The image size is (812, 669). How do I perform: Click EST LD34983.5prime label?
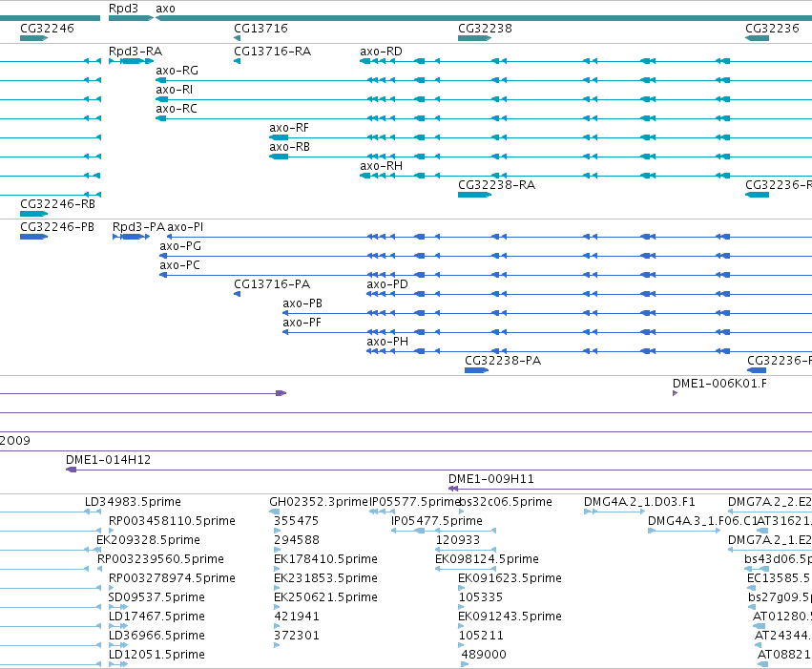133,502
